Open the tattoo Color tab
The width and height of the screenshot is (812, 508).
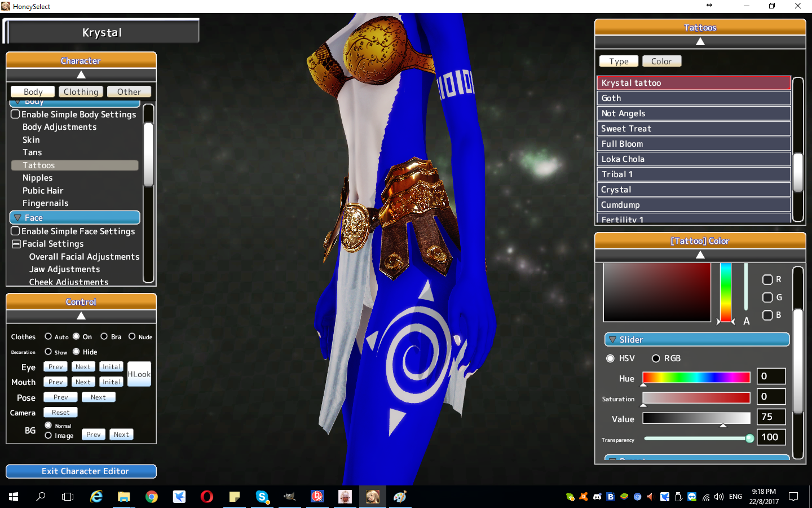point(661,61)
